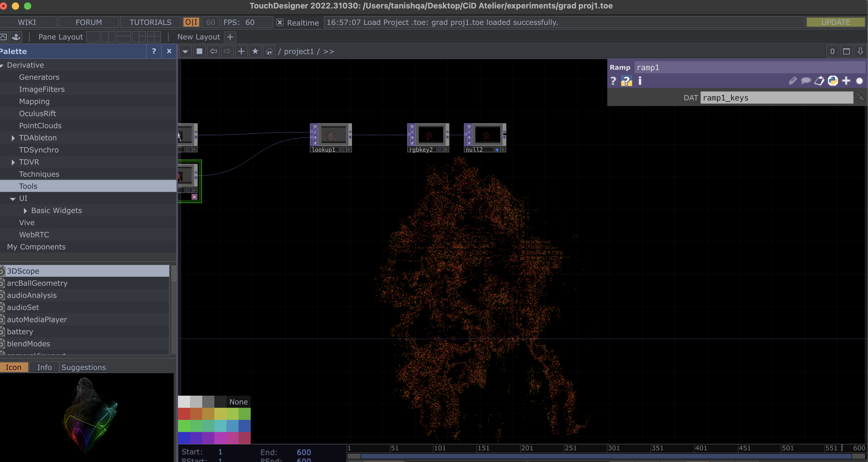The image size is (868, 462).
Task: Click white circle icon in Ramp parameter header
Action: coord(859,81)
